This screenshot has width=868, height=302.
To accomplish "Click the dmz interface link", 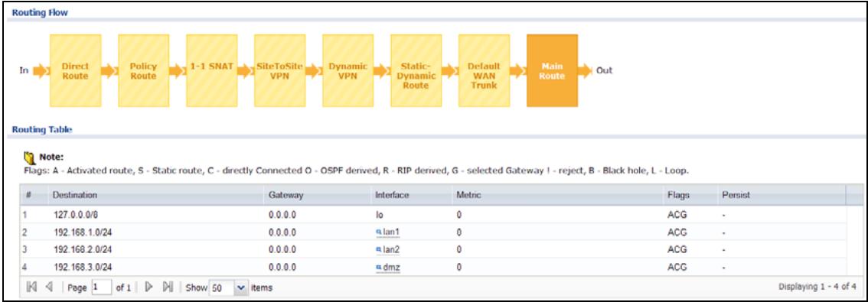I will 391,267.
